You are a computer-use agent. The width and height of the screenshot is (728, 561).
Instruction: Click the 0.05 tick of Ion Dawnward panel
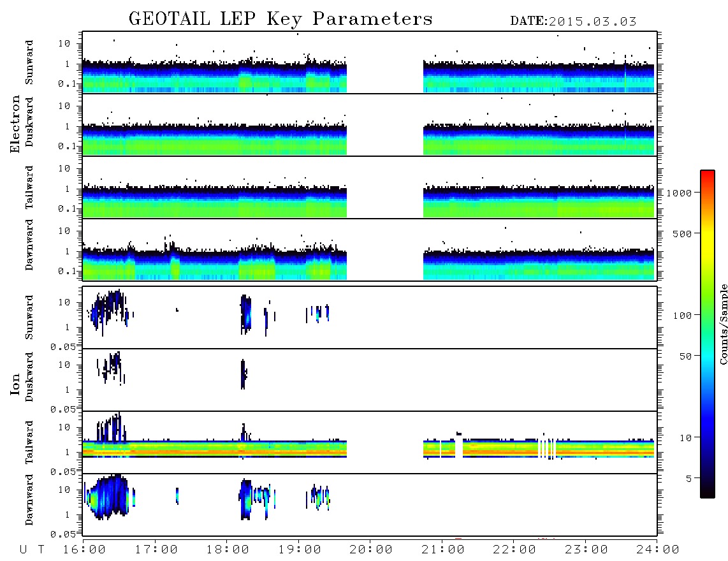[x=62, y=534]
